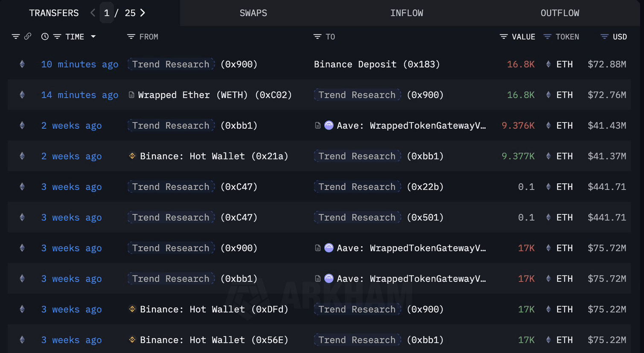Click the "9.377K" value
The height and width of the screenshot is (353, 644).
pyautogui.click(x=518, y=156)
